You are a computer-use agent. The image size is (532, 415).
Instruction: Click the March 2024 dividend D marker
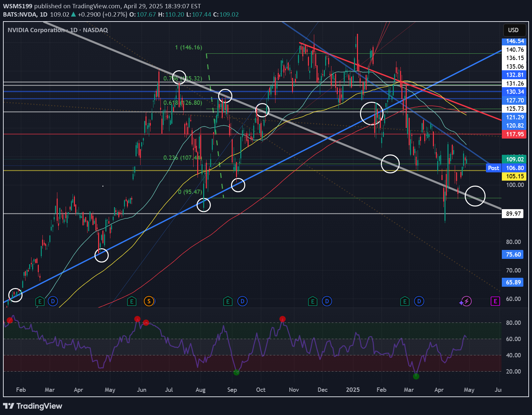click(x=53, y=301)
